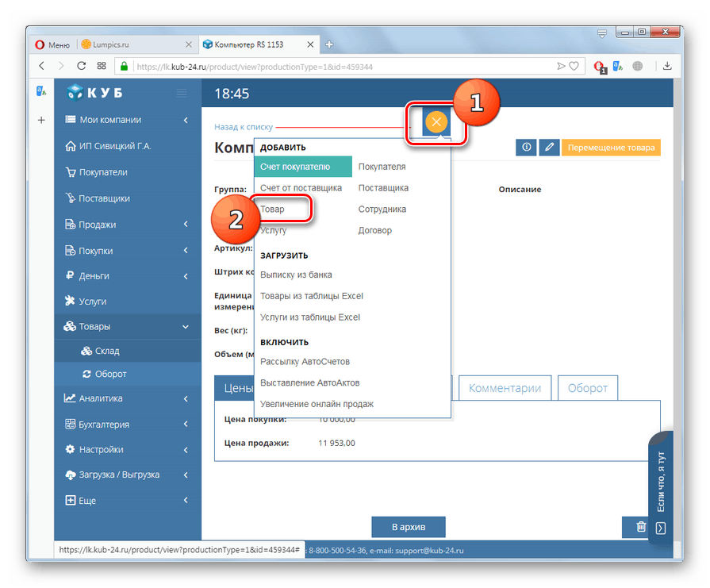The image size is (710, 588).
Task: Switch to the Оборот tab in product details
Action: tap(587, 388)
